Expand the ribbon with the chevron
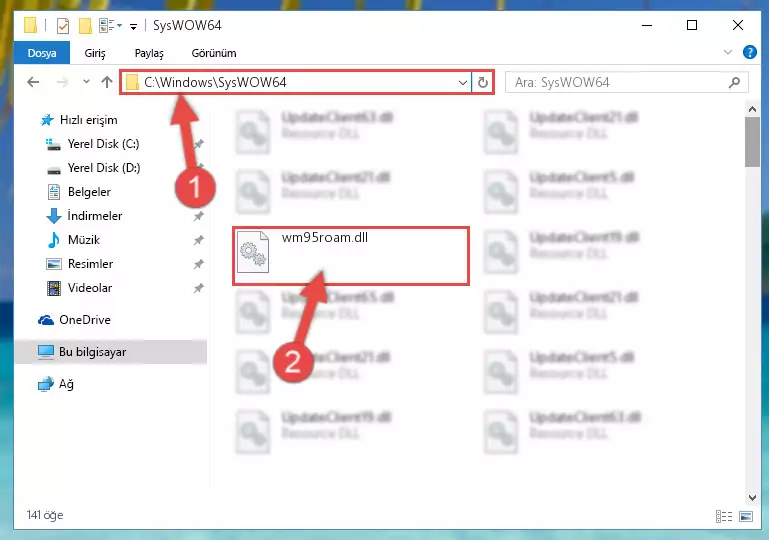The height and width of the screenshot is (540, 769). point(728,52)
